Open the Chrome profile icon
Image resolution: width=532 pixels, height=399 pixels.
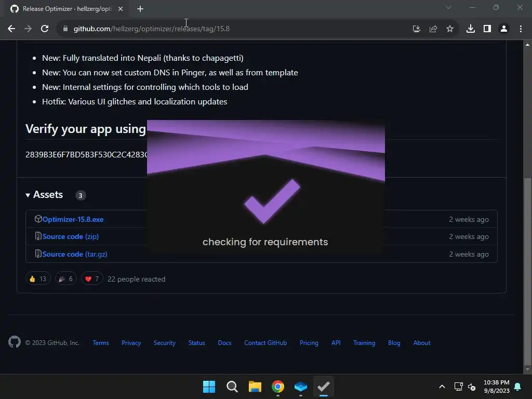point(504,29)
